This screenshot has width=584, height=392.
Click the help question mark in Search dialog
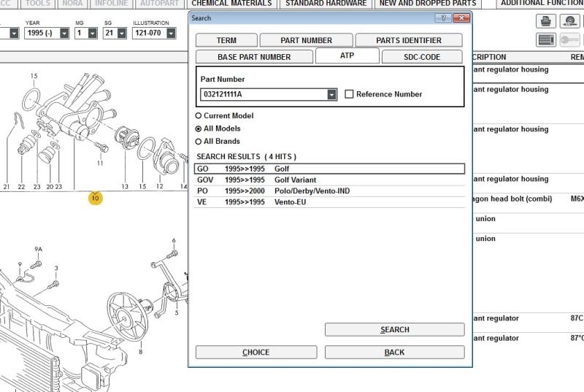click(442, 18)
